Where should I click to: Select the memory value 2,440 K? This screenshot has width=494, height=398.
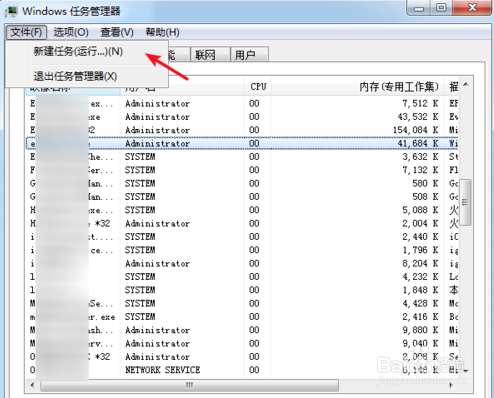[420, 237]
